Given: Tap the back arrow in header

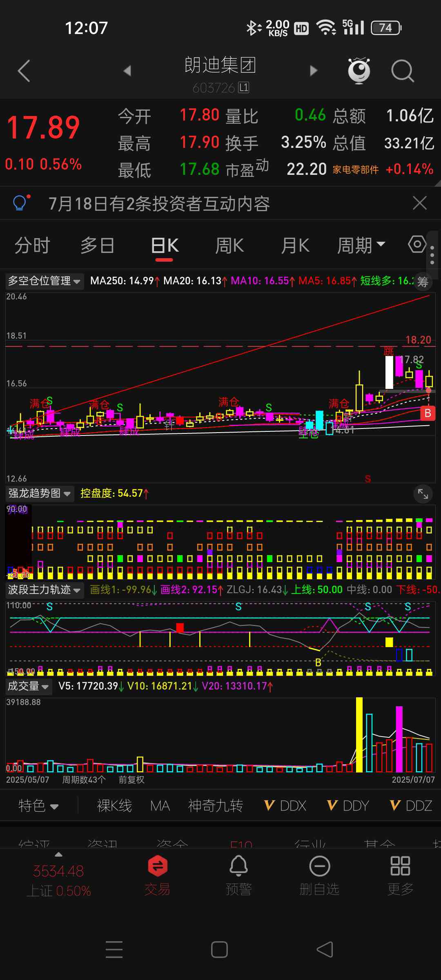Looking at the screenshot, I should pyautogui.click(x=24, y=71).
